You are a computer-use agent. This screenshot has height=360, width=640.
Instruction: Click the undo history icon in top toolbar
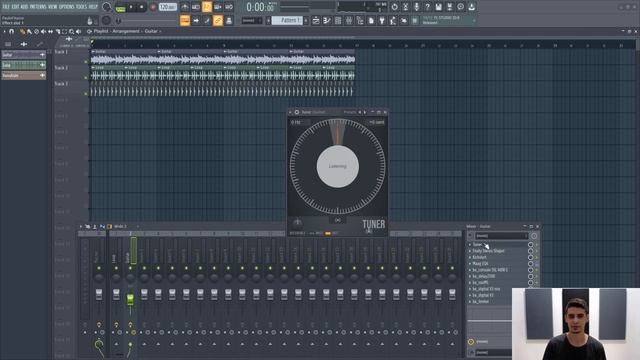point(394,7)
